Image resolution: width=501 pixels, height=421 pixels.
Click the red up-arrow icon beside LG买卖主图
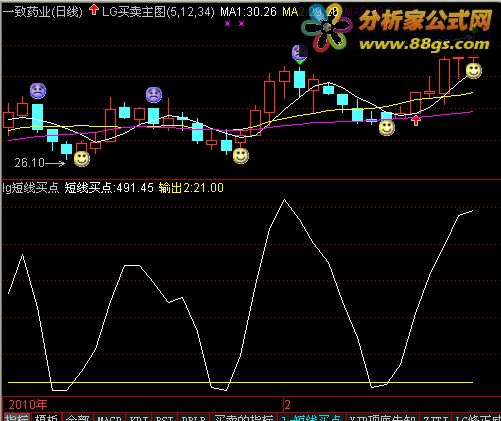94,10
